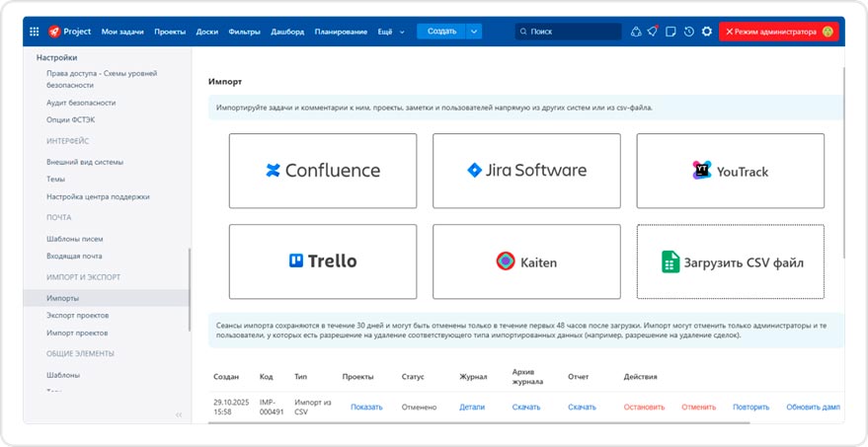
Task: Click the Остановить action link
Action: tap(644, 408)
